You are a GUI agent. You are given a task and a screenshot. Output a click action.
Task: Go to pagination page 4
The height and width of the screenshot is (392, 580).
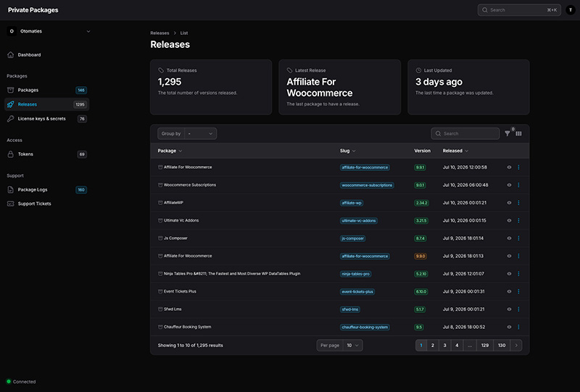(x=457, y=346)
